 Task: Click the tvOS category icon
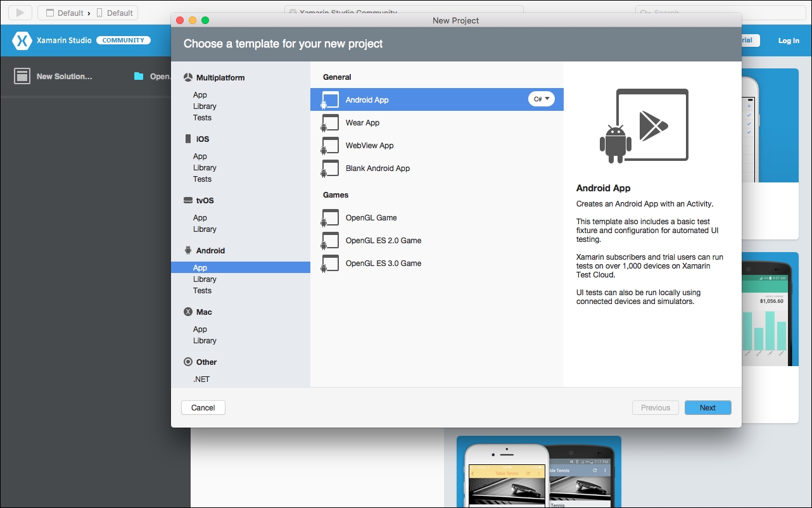pos(188,200)
